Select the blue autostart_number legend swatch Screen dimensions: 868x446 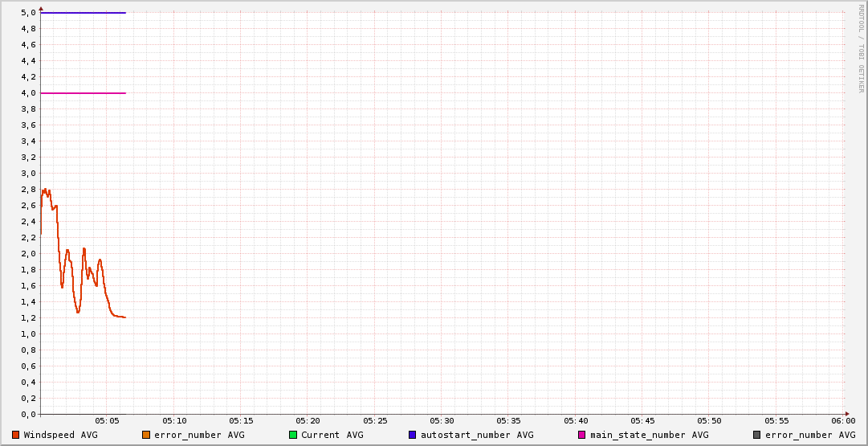point(412,435)
